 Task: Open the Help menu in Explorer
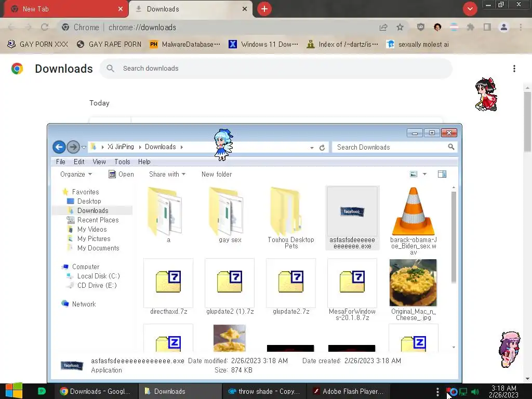coord(144,162)
